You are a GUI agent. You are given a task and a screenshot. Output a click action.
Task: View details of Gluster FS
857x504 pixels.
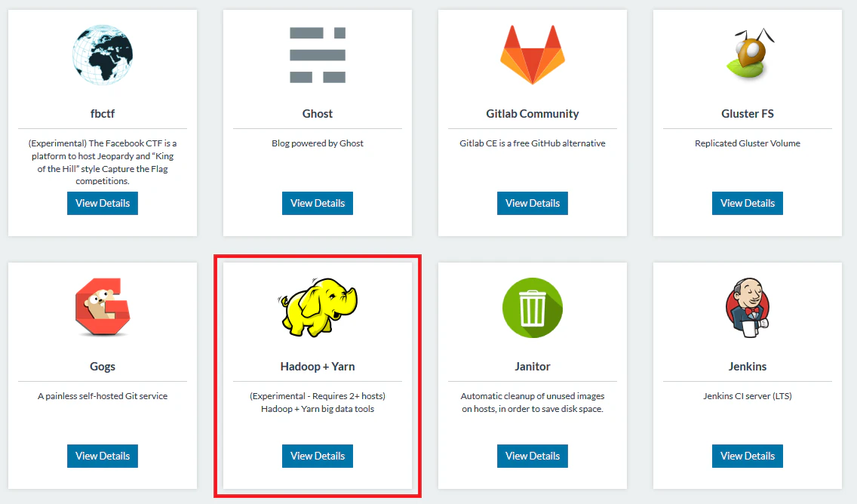tap(748, 204)
